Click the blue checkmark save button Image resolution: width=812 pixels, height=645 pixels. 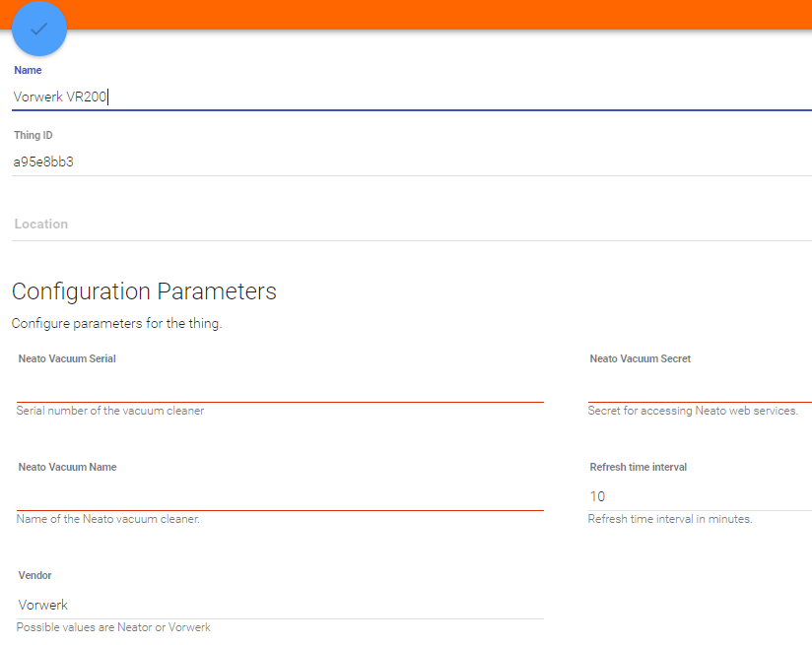[x=39, y=29]
